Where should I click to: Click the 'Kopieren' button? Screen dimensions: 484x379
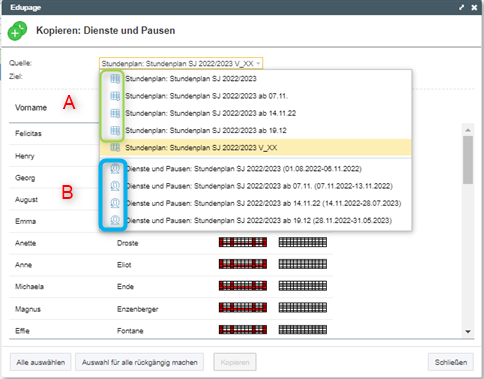point(235,362)
